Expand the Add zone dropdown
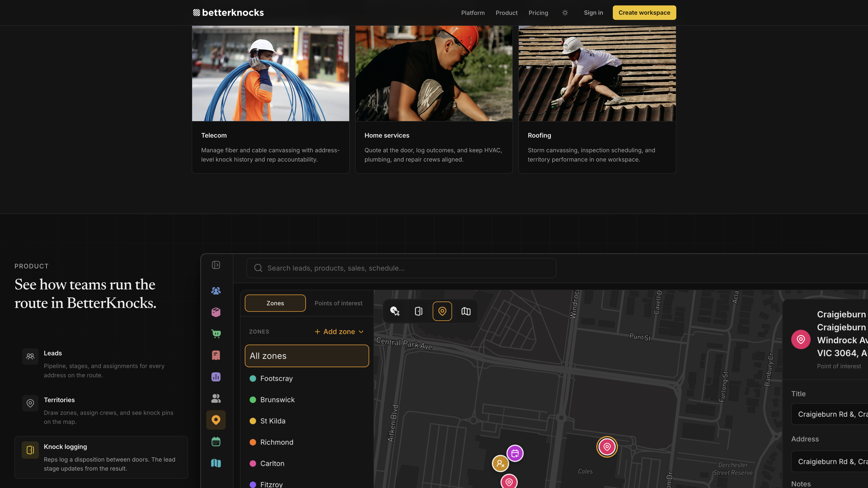The height and width of the screenshot is (488, 868). pos(339,332)
